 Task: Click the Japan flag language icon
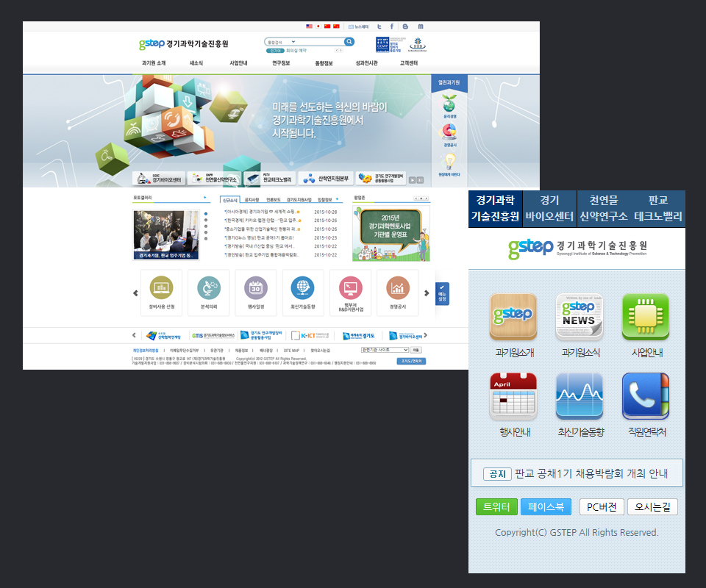(318, 26)
